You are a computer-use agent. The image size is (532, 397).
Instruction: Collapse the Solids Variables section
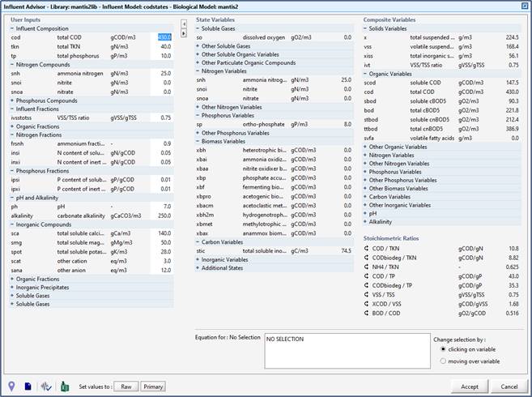point(365,28)
